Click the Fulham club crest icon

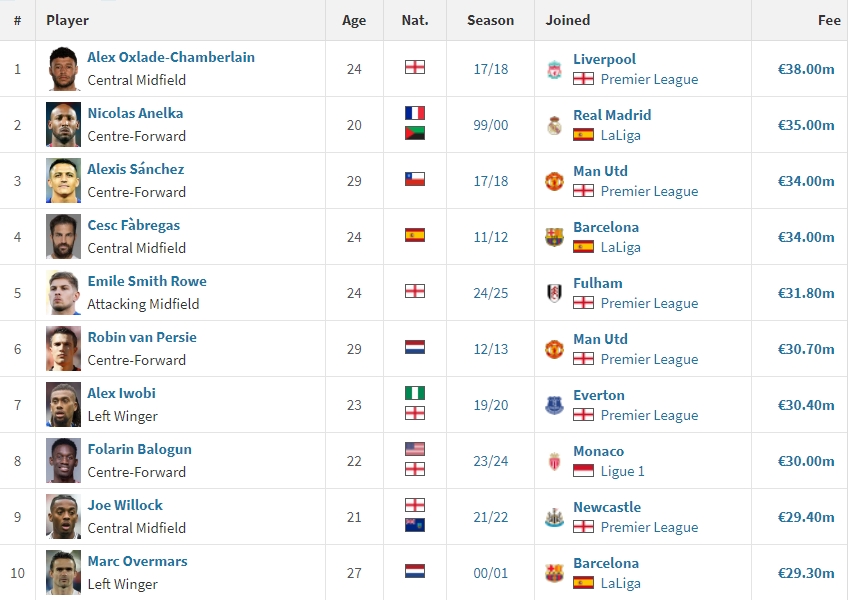click(554, 293)
